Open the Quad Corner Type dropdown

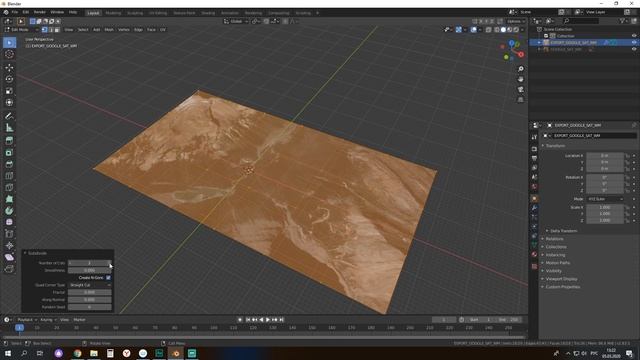(90, 285)
